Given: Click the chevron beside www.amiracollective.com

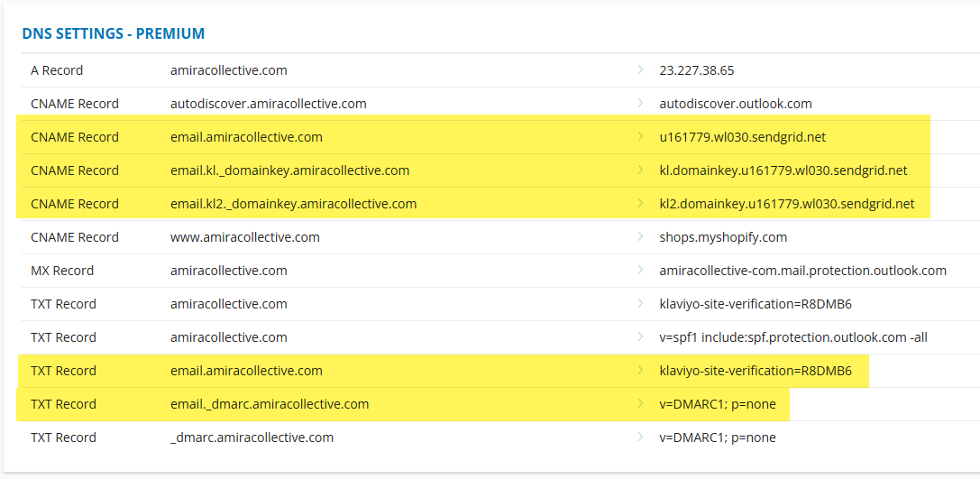Looking at the screenshot, I should (641, 236).
